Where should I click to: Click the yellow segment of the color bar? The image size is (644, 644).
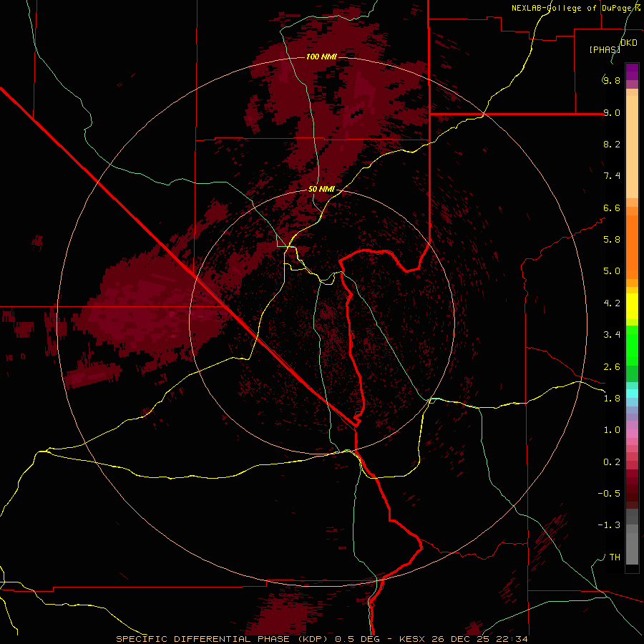(x=632, y=306)
